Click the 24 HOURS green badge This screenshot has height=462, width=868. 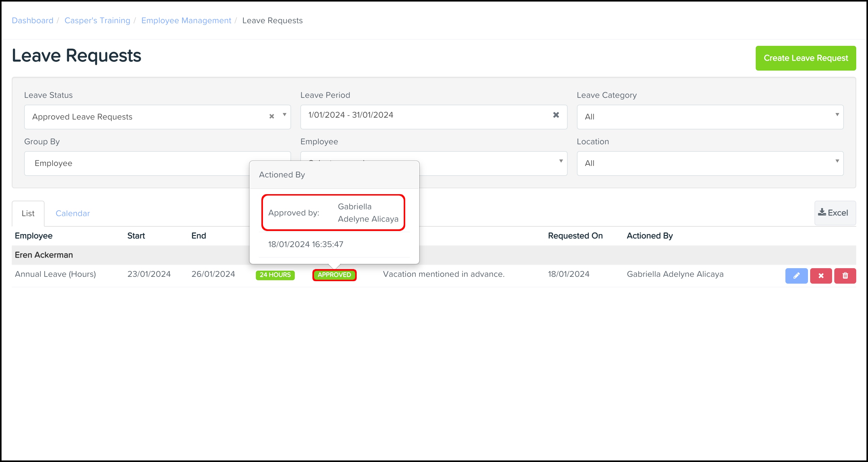point(275,275)
